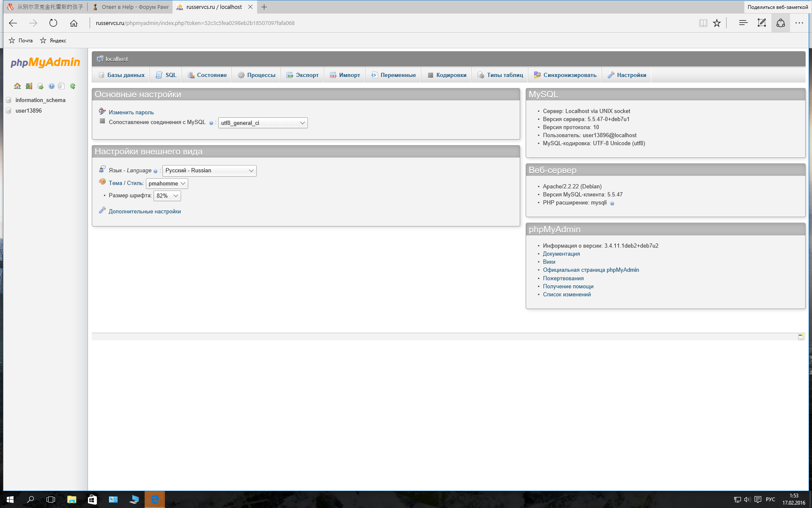812x508 pixels.
Task: Open the Русский - Russian language dropdown
Action: 209,171
